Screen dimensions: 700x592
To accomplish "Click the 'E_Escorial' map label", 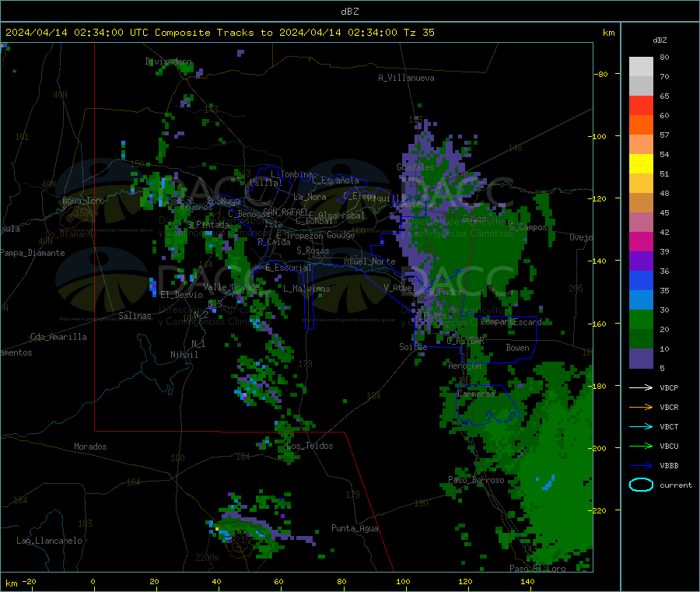I will pyautogui.click(x=289, y=268).
